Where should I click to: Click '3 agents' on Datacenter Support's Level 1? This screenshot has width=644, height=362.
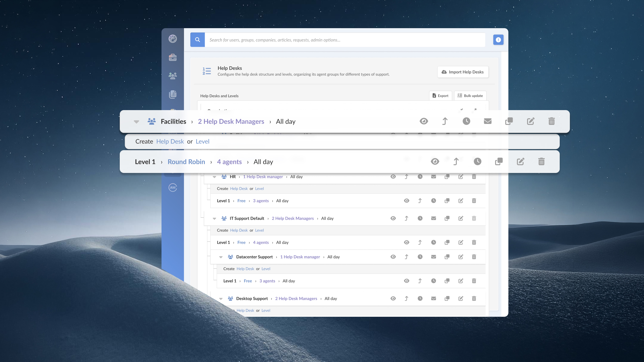(267, 281)
